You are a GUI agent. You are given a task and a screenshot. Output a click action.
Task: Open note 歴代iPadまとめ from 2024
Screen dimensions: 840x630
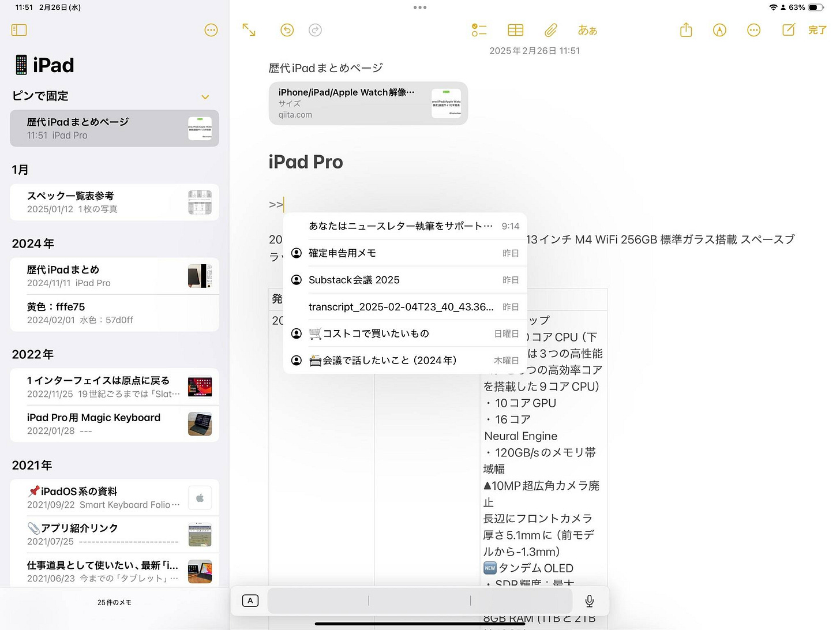click(x=114, y=276)
